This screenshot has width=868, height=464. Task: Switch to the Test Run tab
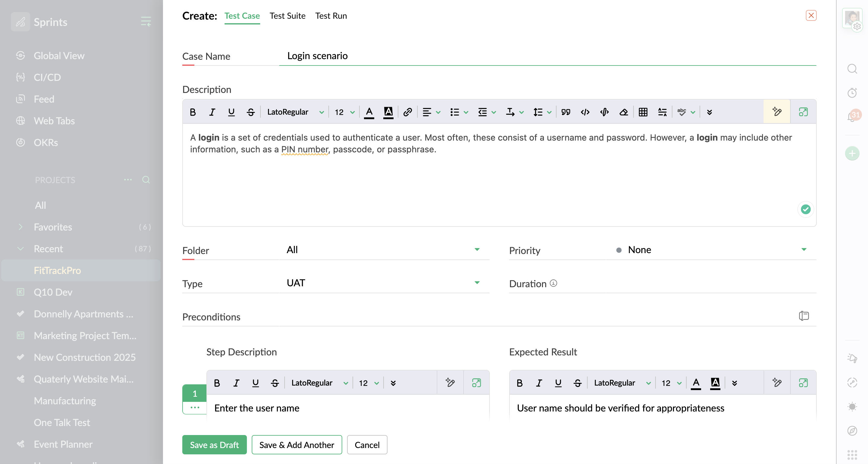(331, 16)
